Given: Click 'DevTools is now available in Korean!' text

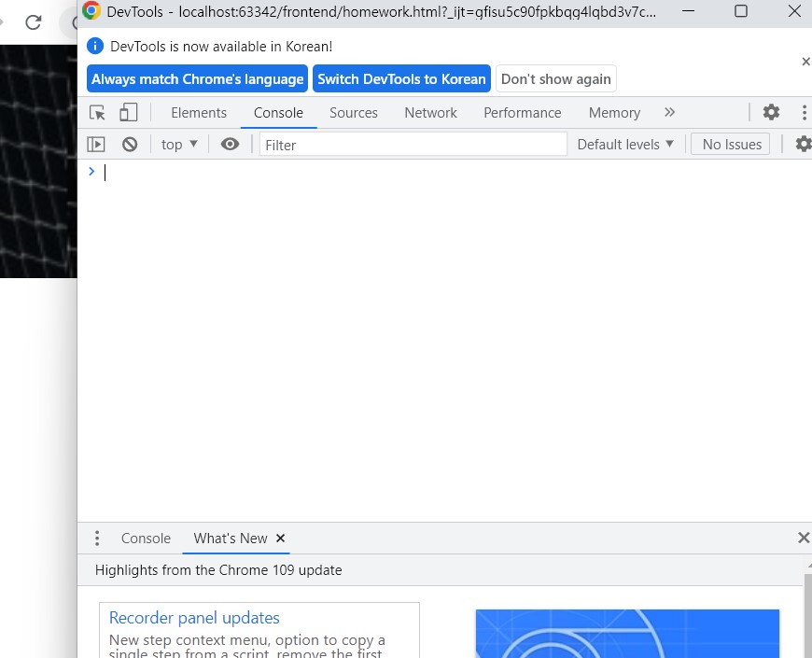Looking at the screenshot, I should pos(221,46).
